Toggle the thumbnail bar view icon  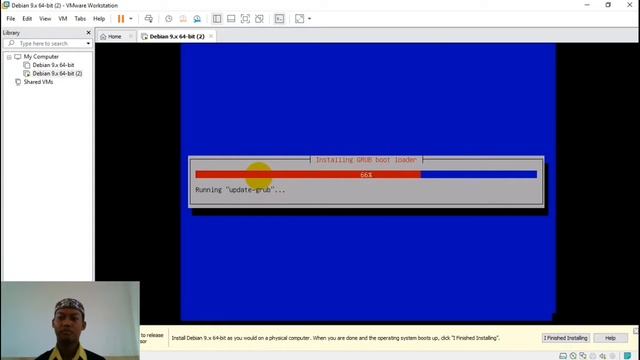pyautogui.click(x=231, y=19)
